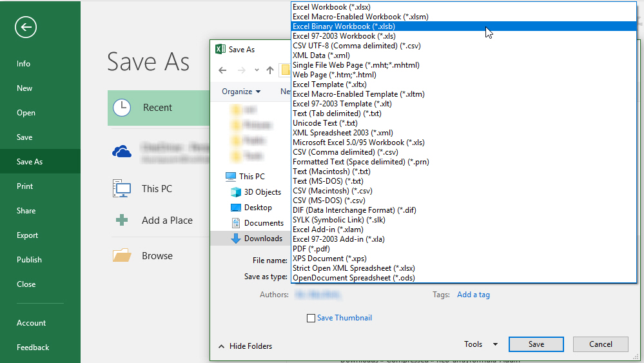Select PDF (*.pdf) file type

(463, 249)
